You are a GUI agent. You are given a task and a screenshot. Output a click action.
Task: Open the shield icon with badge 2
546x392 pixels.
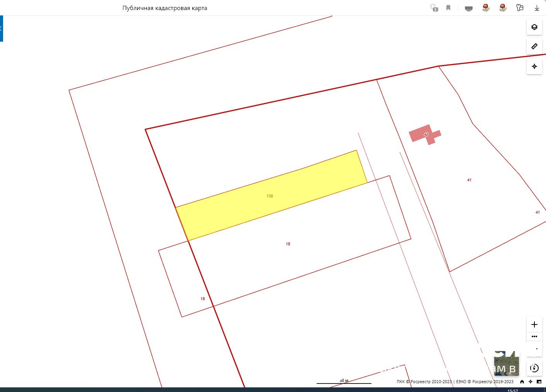pyautogui.click(x=434, y=8)
